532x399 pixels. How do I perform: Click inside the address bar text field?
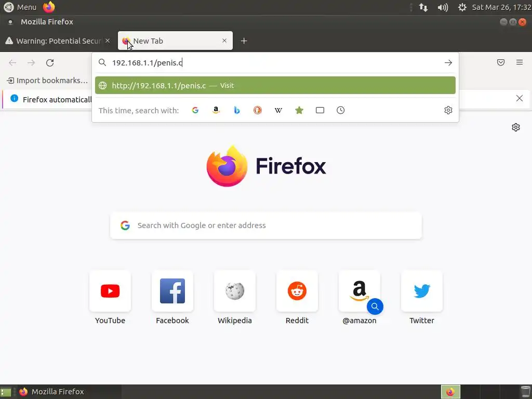point(275,63)
